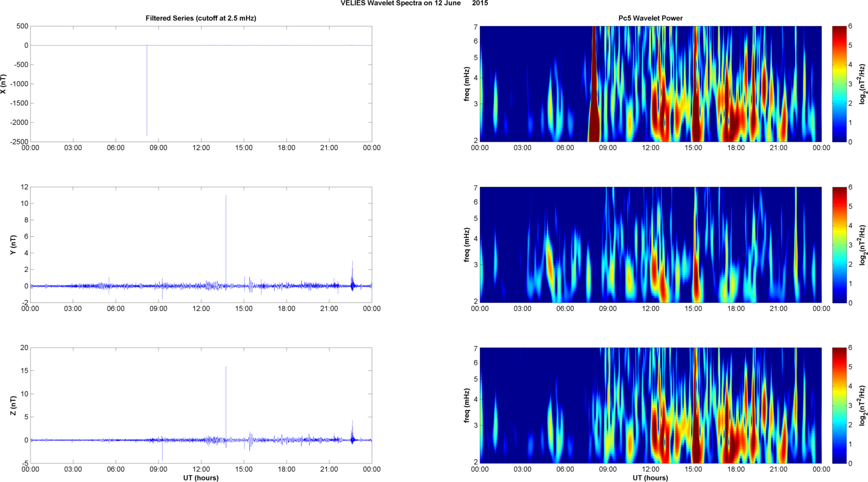The image size is (868, 482).
Task: Click the "-2500" tick on the X plot
Action: (19, 142)
